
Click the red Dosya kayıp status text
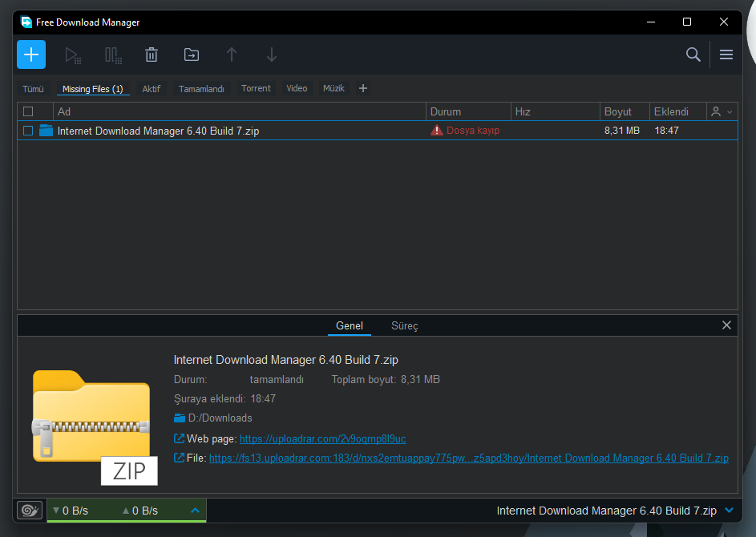coord(472,130)
